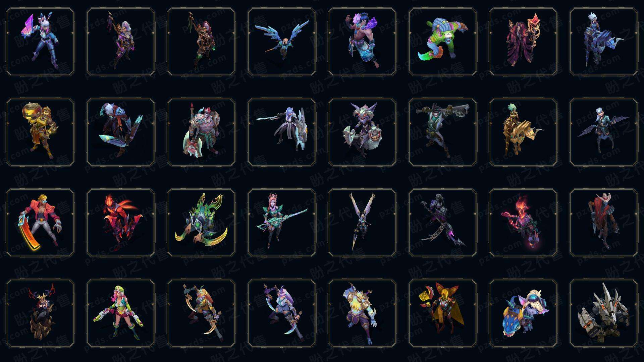Screen dimensions: 644x362
Task: Choose the cowboy with red cape skin
Action: pyautogui.click(x=604, y=223)
